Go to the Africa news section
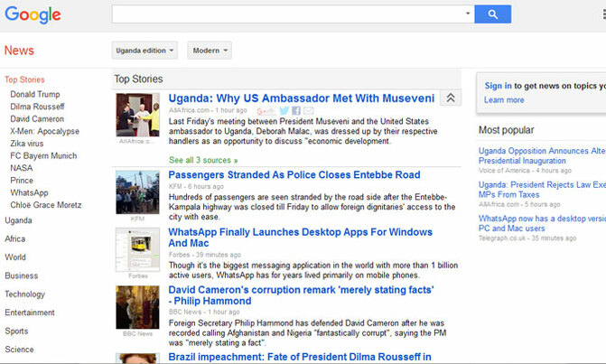 pyautogui.click(x=15, y=238)
